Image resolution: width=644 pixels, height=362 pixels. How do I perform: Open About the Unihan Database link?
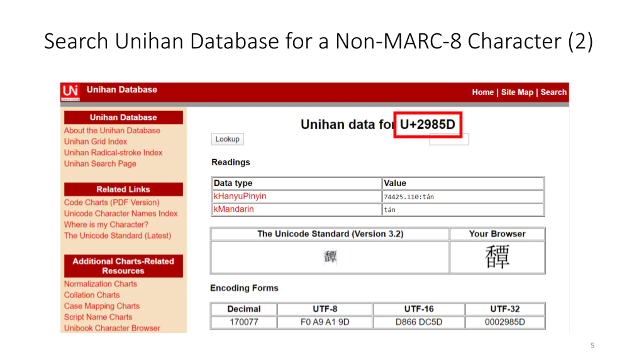point(112,130)
